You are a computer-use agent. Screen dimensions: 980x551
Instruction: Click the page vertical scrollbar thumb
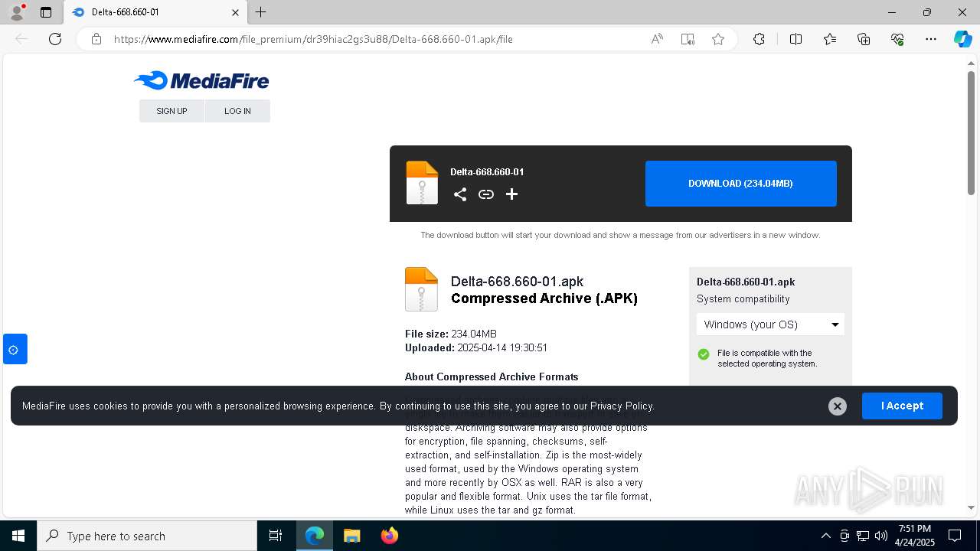pos(971,132)
